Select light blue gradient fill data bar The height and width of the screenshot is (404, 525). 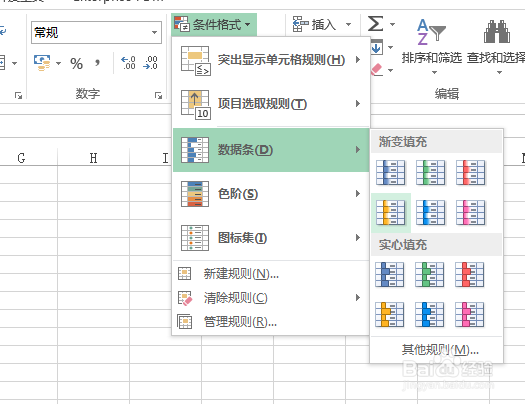click(430, 213)
